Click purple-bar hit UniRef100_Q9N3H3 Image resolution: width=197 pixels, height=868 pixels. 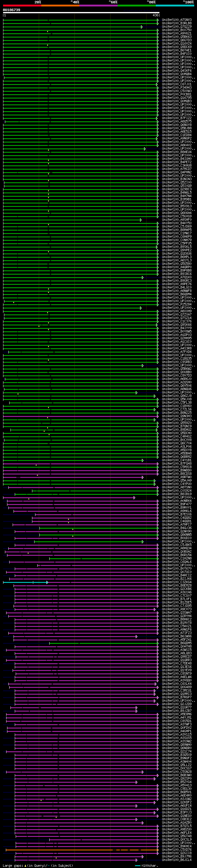[x=177, y=416]
